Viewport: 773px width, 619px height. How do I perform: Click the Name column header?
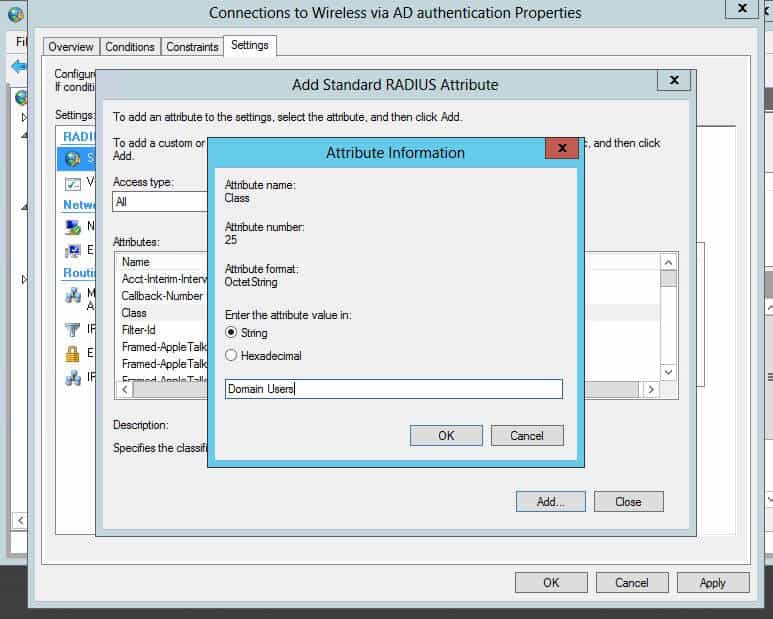pyautogui.click(x=136, y=262)
